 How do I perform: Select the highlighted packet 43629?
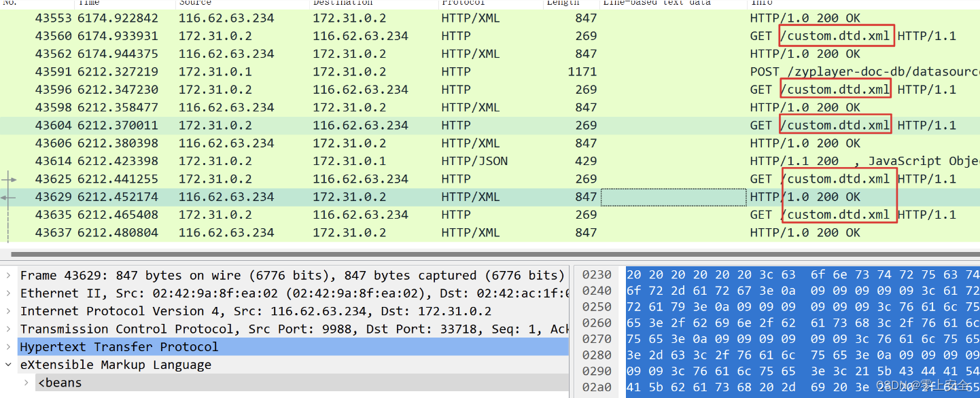pyautogui.click(x=490, y=197)
